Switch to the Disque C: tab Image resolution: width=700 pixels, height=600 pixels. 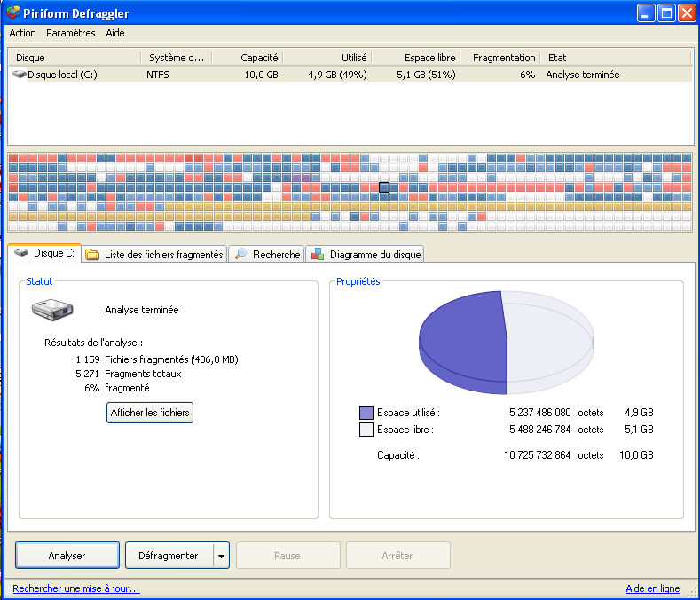tap(44, 253)
